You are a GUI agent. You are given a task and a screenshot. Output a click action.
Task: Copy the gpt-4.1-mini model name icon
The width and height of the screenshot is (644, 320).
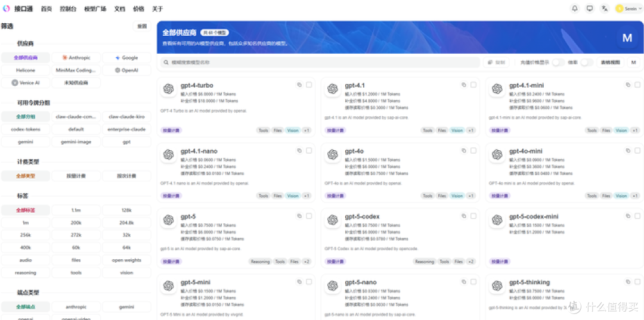628,85
